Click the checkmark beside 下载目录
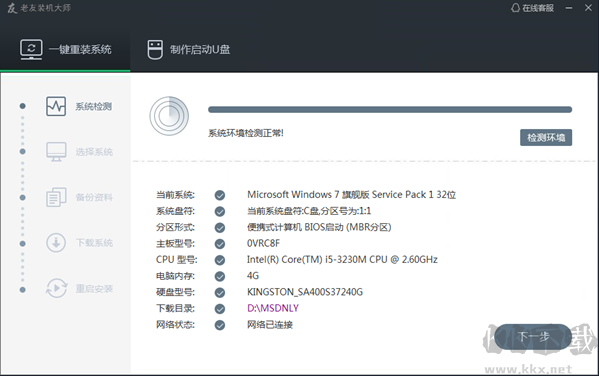Viewport: 599px width, 376px height. pos(220,309)
